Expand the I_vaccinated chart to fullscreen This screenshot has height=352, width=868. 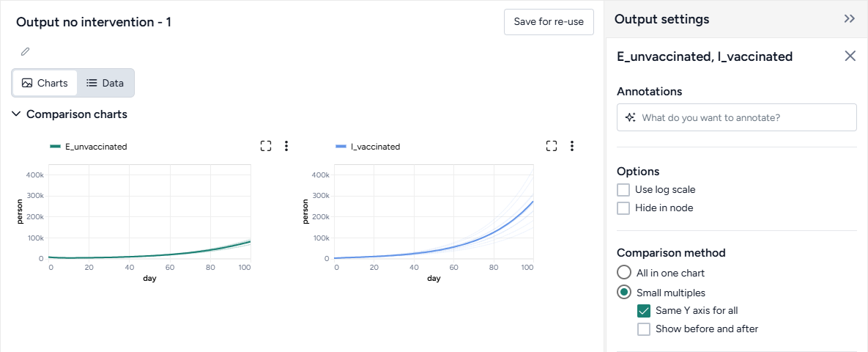552,146
